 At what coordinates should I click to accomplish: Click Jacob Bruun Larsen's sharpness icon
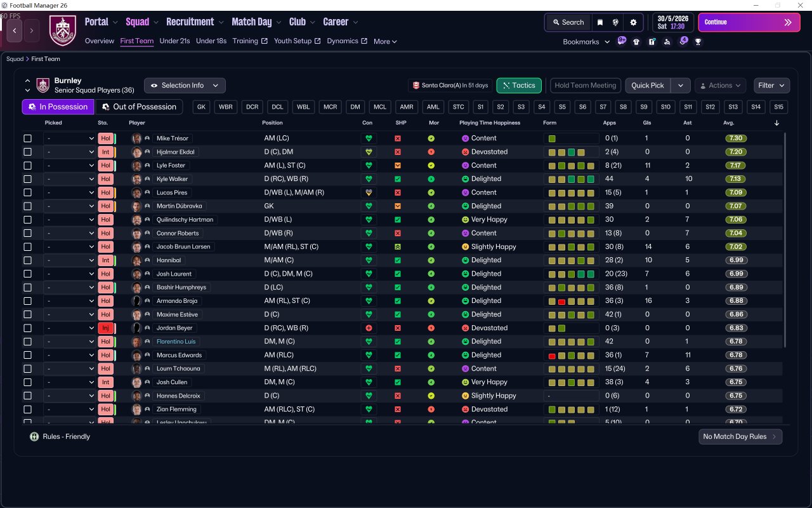398,247
